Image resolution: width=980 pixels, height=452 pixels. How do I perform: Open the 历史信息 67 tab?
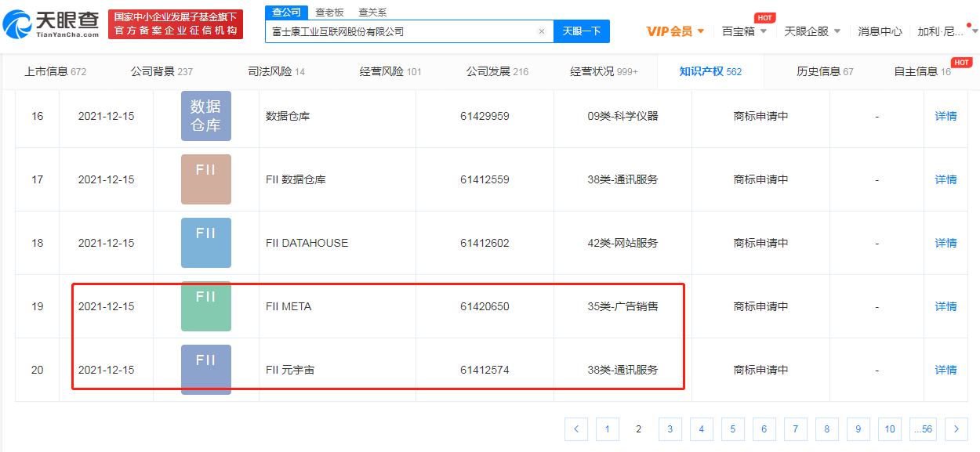825,71
